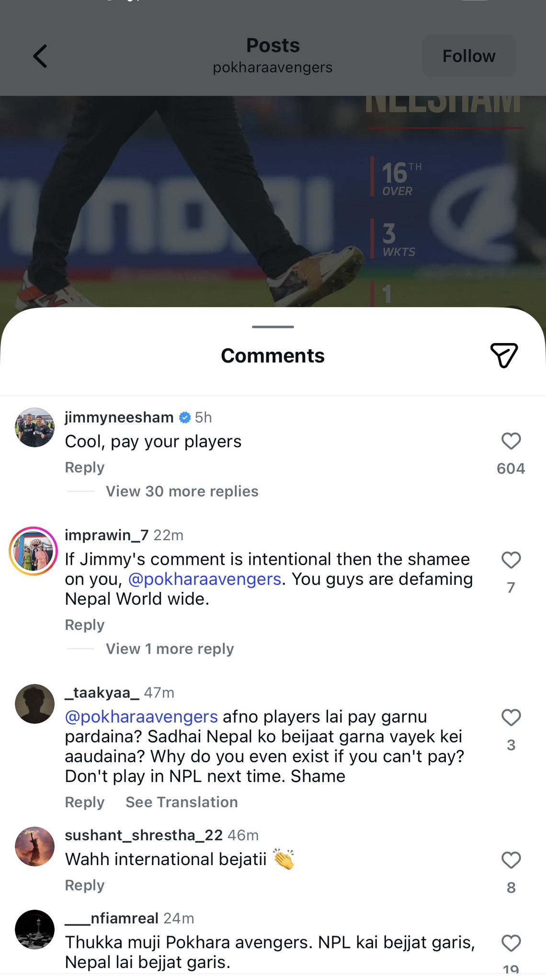Expand View 30 more replies
This screenshot has width=546, height=980.
182,491
